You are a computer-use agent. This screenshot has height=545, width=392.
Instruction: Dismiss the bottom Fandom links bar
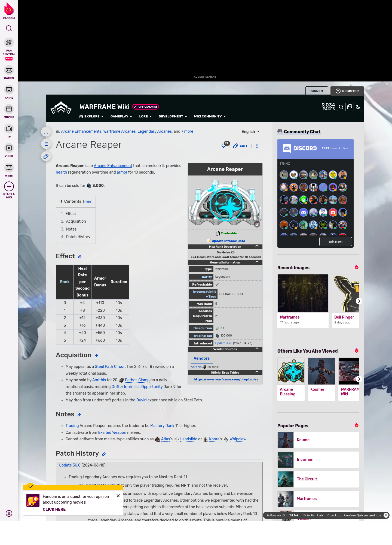pyautogui.click(x=386, y=515)
